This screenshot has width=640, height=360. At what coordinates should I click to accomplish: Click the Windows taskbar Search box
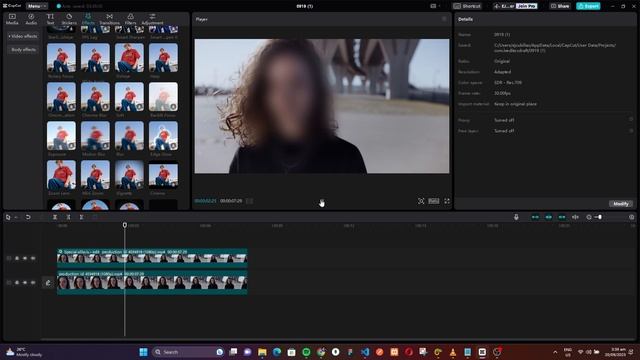(188, 352)
